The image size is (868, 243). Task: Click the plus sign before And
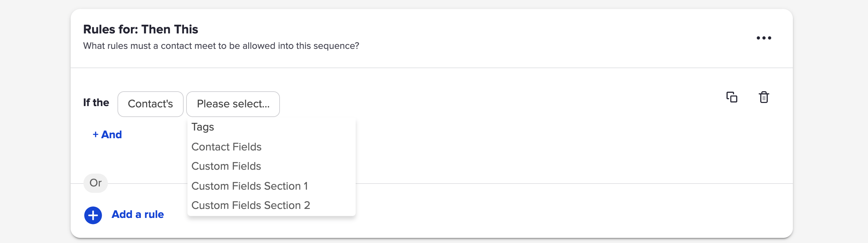(95, 135)
